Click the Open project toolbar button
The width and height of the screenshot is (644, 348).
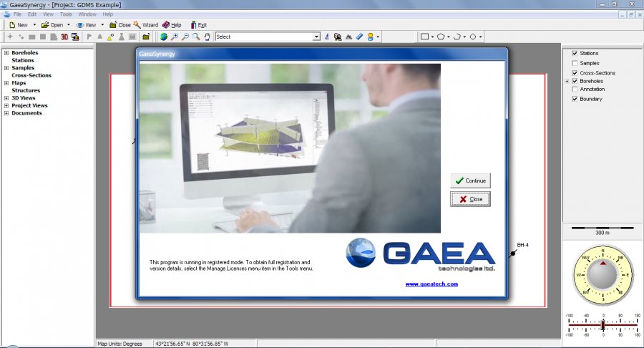(52, 25)
